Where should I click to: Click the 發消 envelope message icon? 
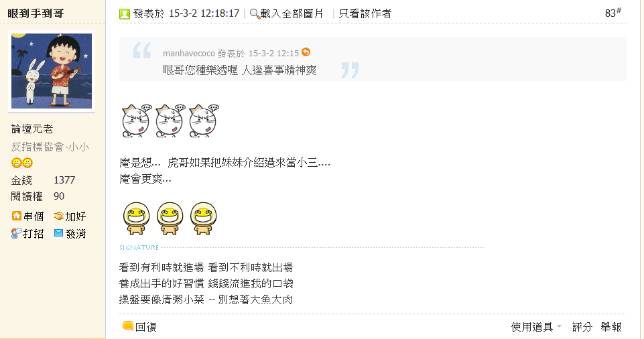(59, 233)
